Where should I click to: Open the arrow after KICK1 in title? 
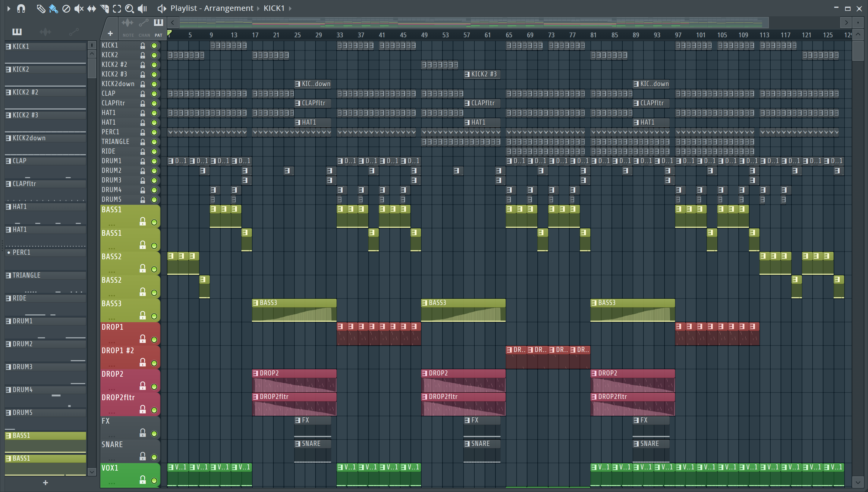pyautogui.click(x=290, y=8)
